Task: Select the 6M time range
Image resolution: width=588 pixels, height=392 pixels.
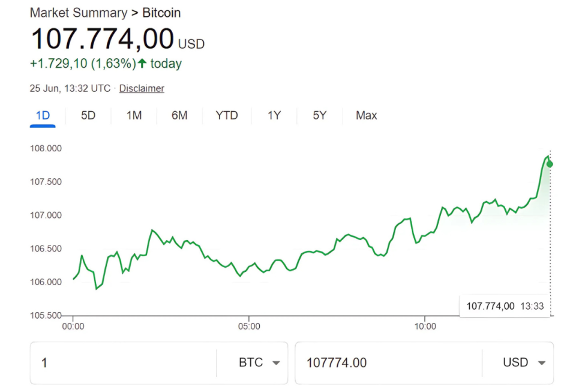Action: [x=179, y=115]
